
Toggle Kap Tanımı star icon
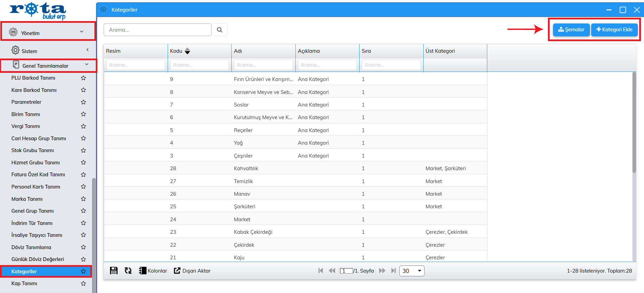(x=83, y=283)
